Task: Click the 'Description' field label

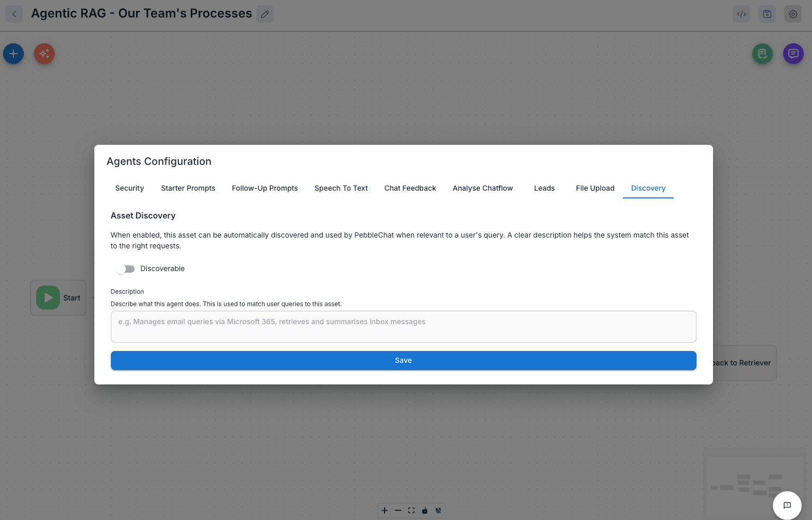Action: point(127,292)
